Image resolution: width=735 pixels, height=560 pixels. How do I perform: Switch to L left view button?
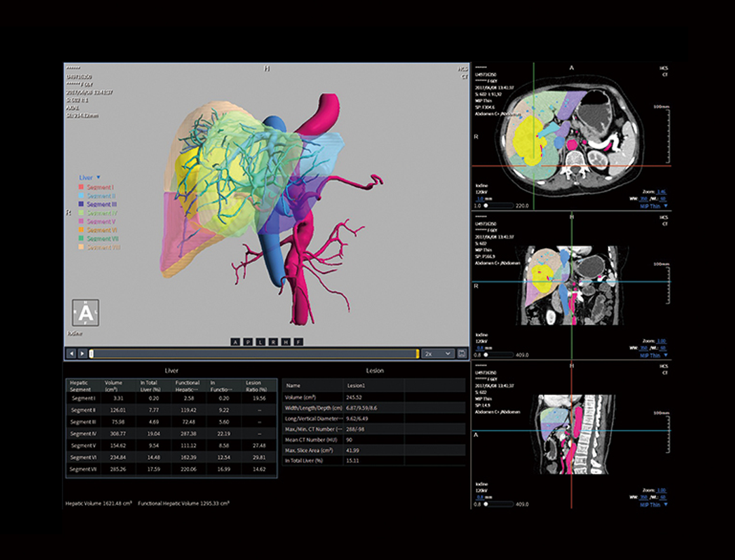pyautogui.click(x=260, y=342)
